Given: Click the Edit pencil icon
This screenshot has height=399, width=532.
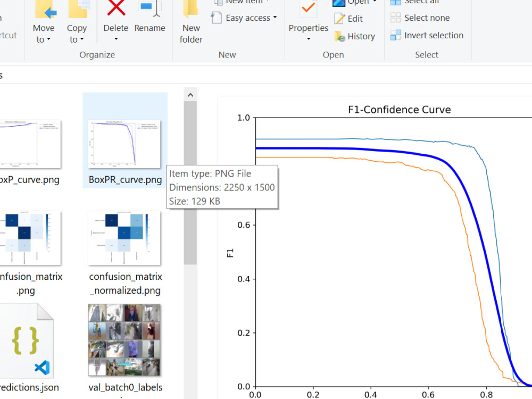Looking at the screenshot, I should [x=339, y=18].
